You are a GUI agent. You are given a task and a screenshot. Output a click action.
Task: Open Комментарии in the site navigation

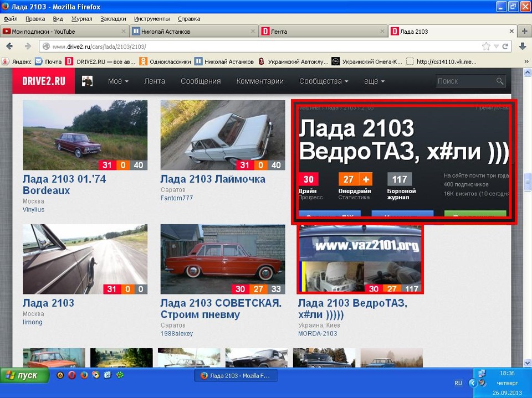259,81
